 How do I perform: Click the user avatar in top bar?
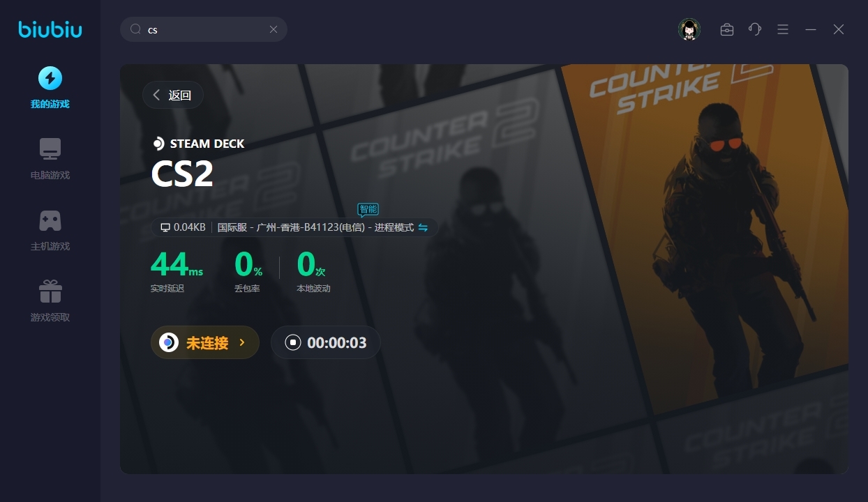pos(689,29)
